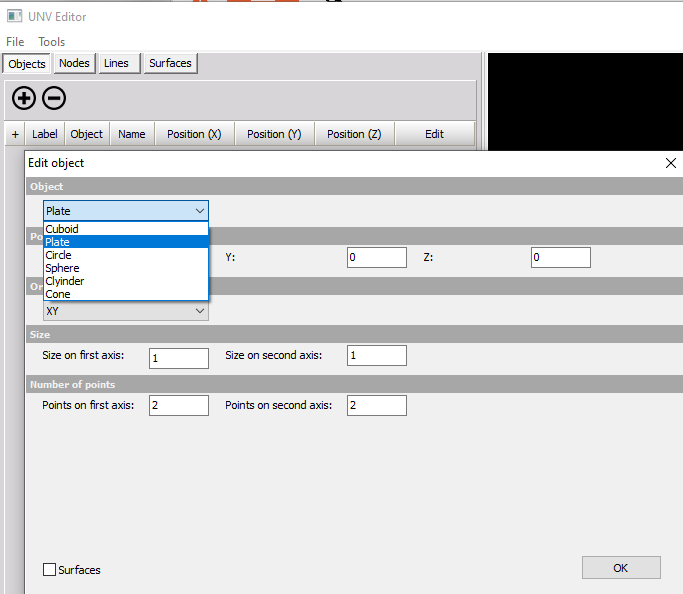Screen dimensions: 683x594
Task: Click the Y position input field
Action: click(x=377, y=257)
